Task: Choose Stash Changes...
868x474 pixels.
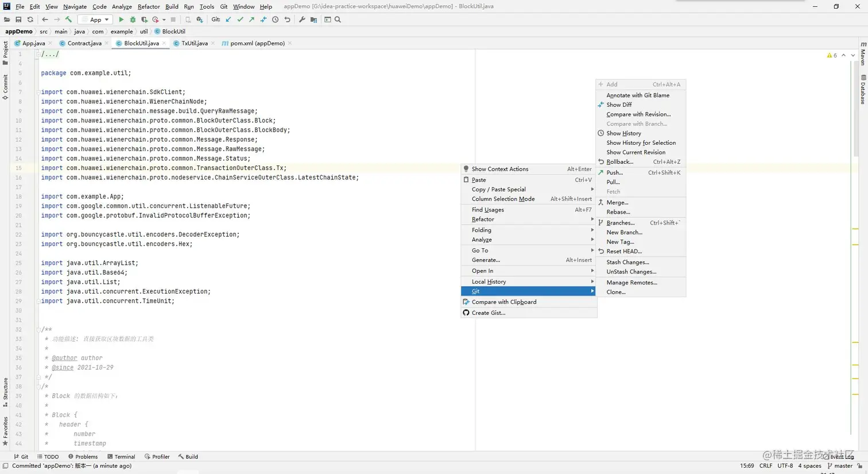Action: tap(641, 262)
